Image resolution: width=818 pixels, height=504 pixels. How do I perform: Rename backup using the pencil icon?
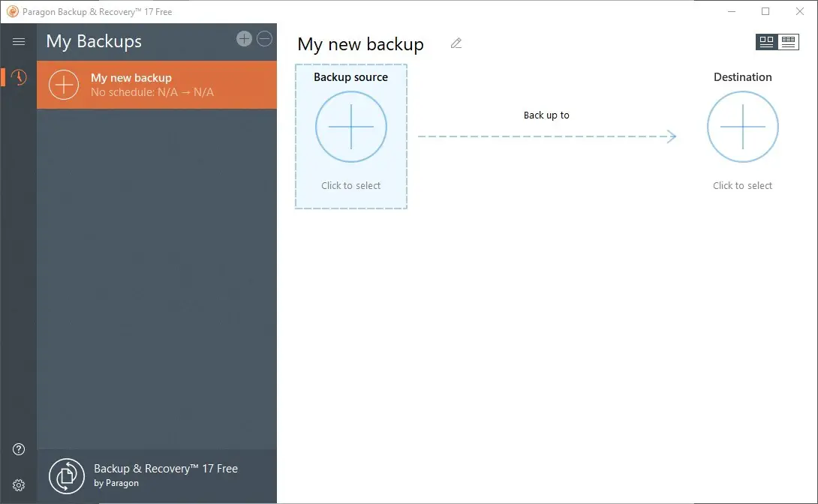click(x=456, y=43)
